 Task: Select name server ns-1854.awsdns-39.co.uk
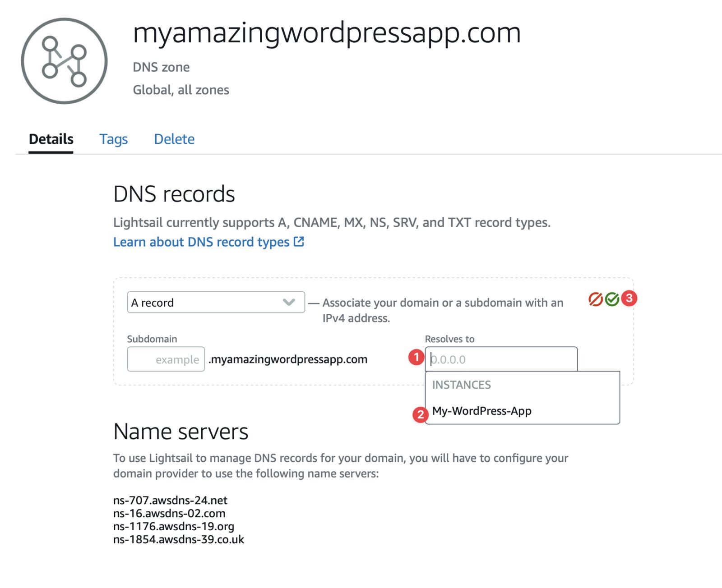179,539
